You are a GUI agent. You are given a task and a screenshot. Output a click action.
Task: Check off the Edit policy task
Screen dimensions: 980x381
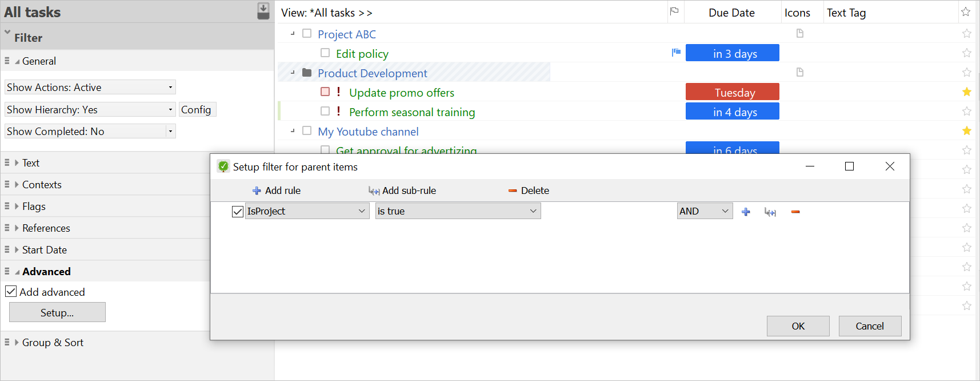[x=325, y=53]
